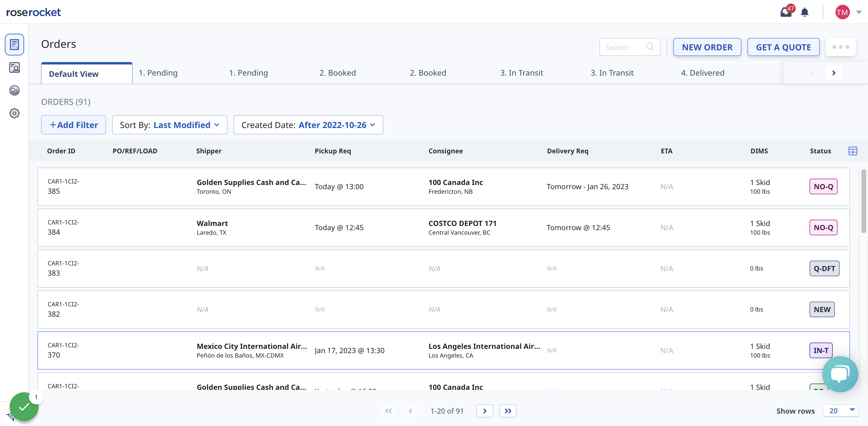Expand the user account dropdown arrow
The width and height of the screenshot is (868, 426).
(859, 12)
